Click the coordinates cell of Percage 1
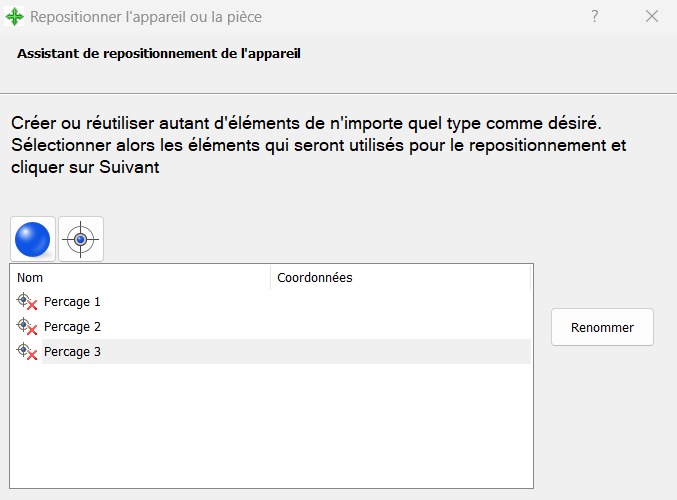The width and height of the screenshot is (677, 500). coord(400,301)
